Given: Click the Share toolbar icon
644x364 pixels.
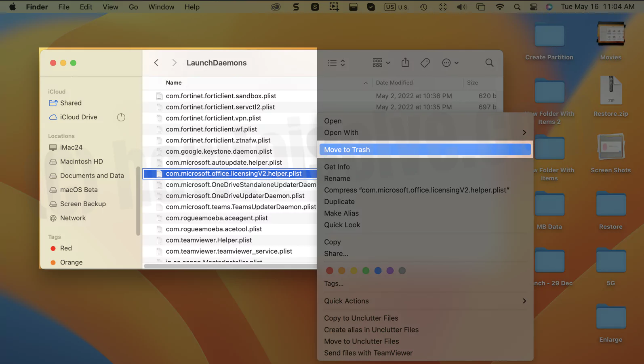Looking at the screenshot, I should (x=405, y=63).
